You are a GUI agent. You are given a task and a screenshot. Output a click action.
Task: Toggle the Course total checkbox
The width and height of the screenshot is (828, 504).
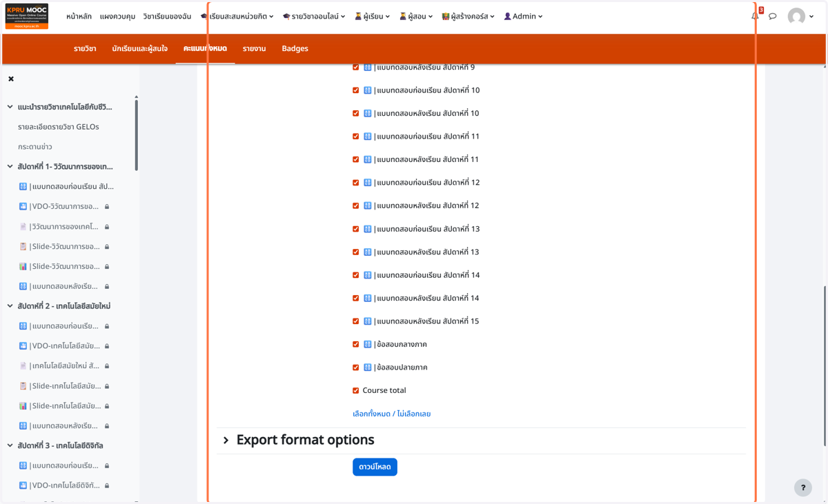(x=356, y=390)
